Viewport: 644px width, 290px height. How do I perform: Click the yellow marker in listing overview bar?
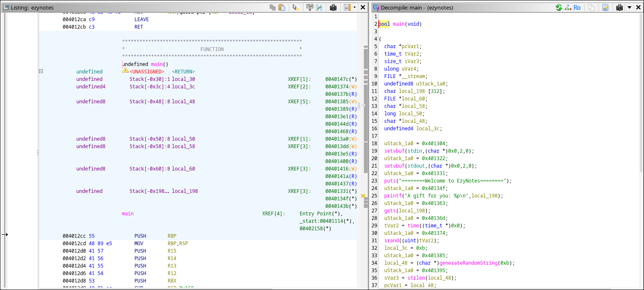363,195
